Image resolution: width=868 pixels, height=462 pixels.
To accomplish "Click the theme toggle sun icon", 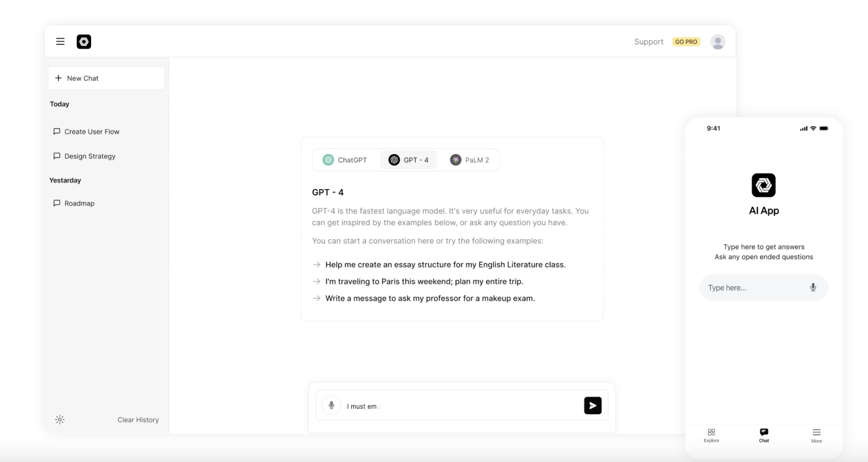I will (60, 420).
